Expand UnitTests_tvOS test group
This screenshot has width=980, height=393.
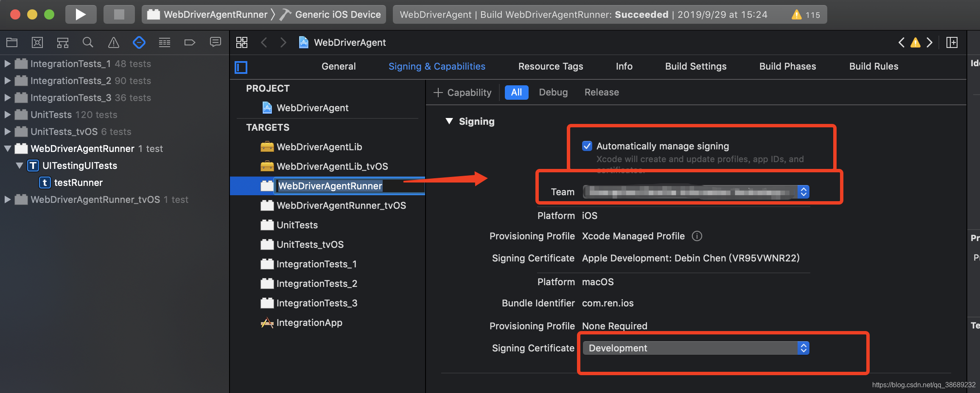click(x=7, y=132)
